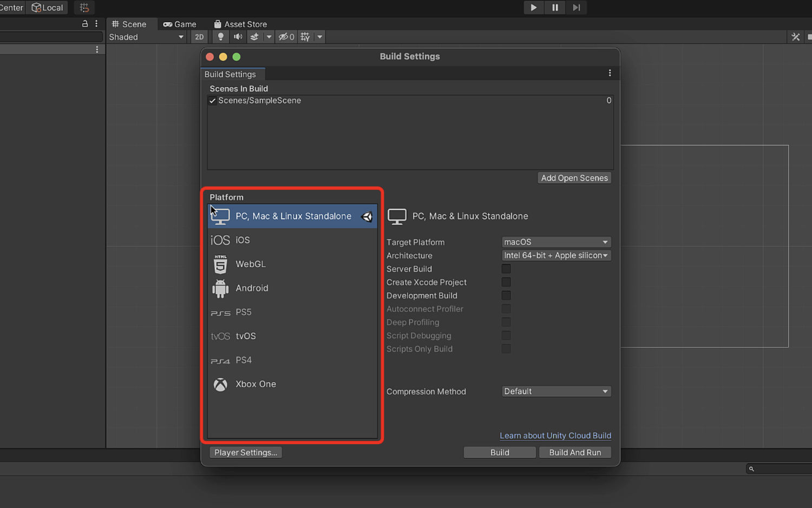Select PC, Mac & Linux Standalone platform
The width and height of the screenshot is (812, 508).
[x=292, y=216]
